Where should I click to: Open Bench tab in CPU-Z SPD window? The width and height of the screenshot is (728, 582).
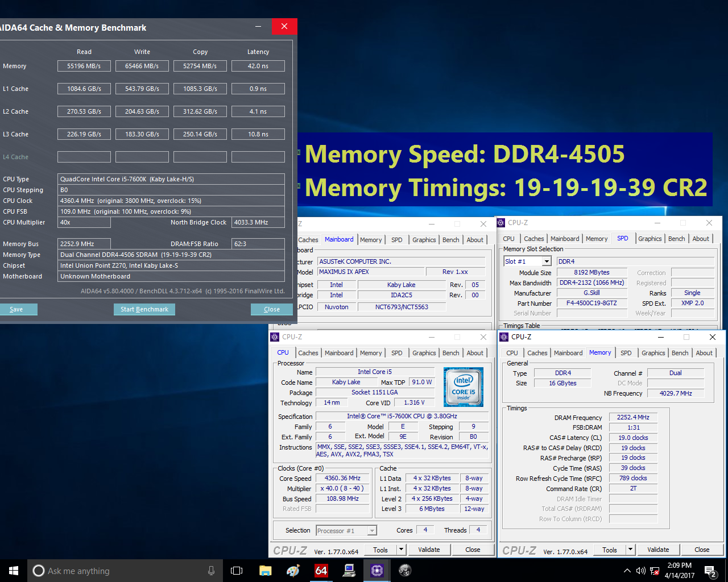(x=676, y=239)
